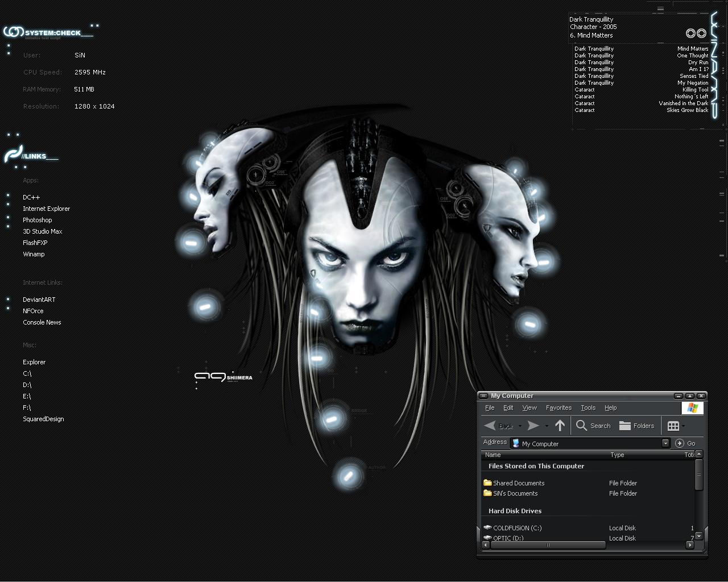This screenshot has width=728, height=582.
Task: Click the horizontal scrollbar thumb
Action: 548,544
